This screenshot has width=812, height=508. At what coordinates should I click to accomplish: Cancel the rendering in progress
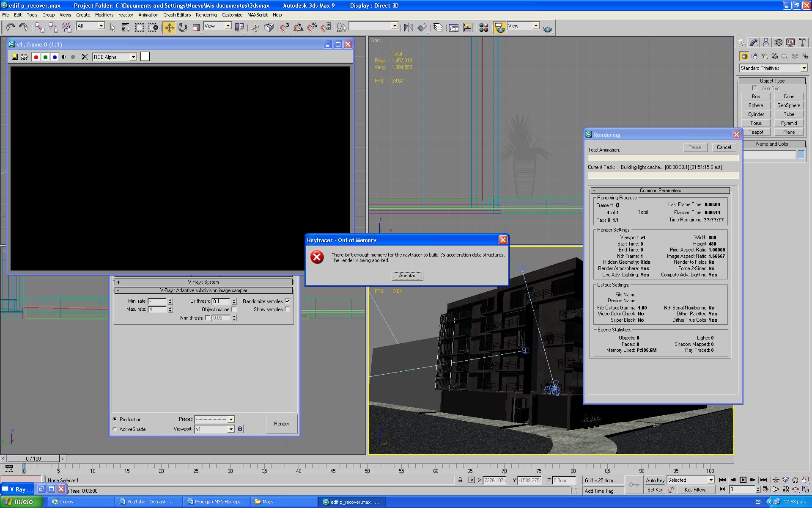(724, 147)
